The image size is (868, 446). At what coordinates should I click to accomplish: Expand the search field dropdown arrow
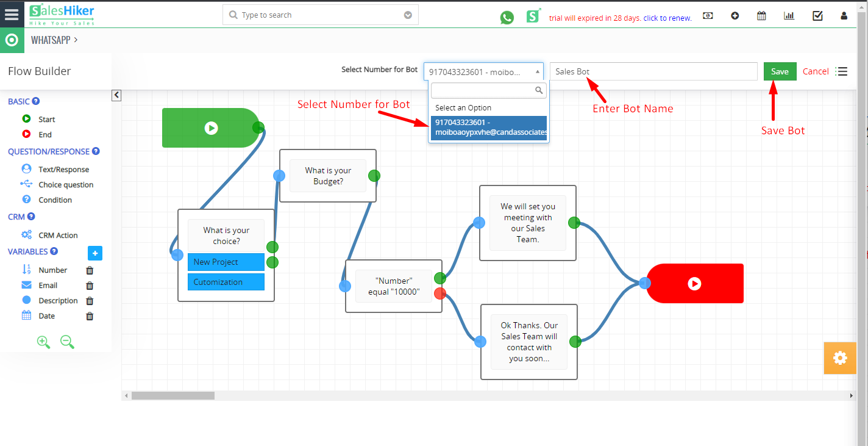(408, 15)
